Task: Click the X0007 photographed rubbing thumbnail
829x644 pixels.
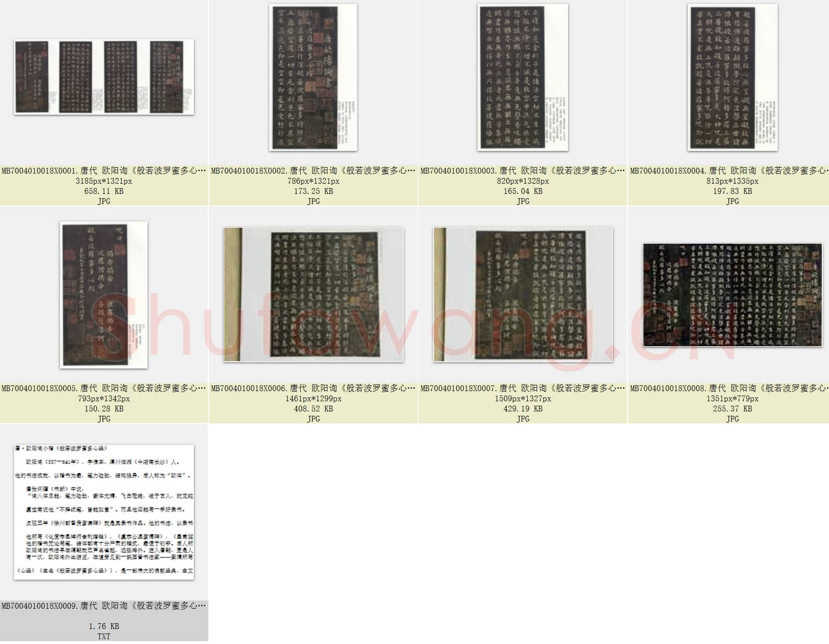Action: click(x=523, y=294)
